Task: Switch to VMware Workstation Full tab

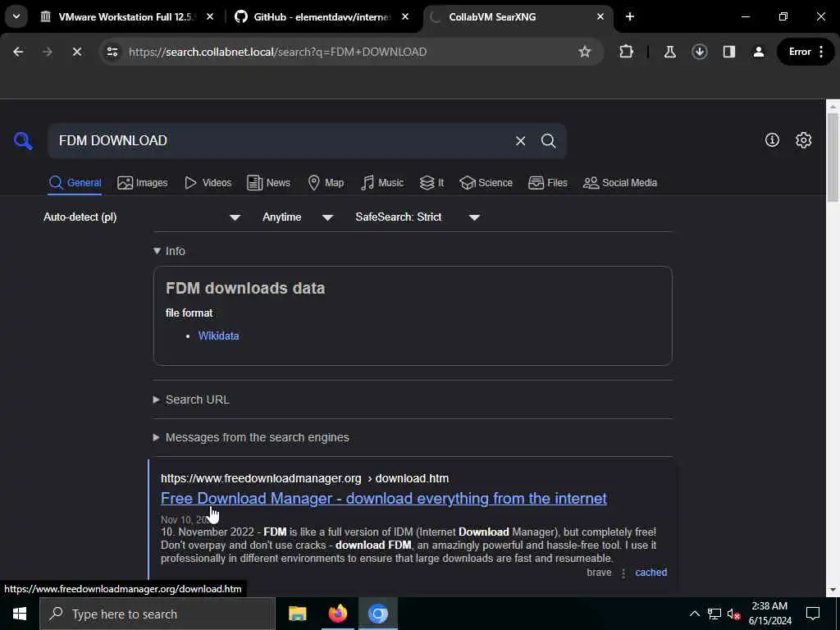Action: click(127, 17)
